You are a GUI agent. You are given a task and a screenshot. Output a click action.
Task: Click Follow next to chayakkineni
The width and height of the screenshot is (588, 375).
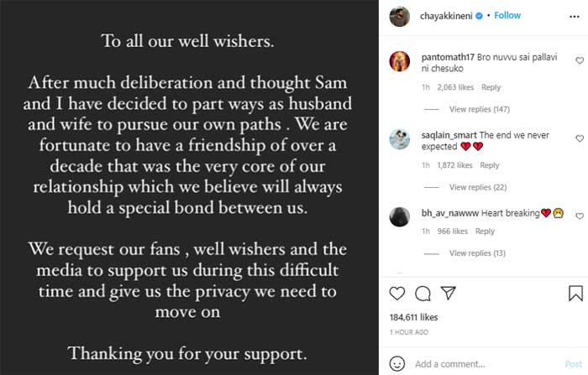(507, 15)
